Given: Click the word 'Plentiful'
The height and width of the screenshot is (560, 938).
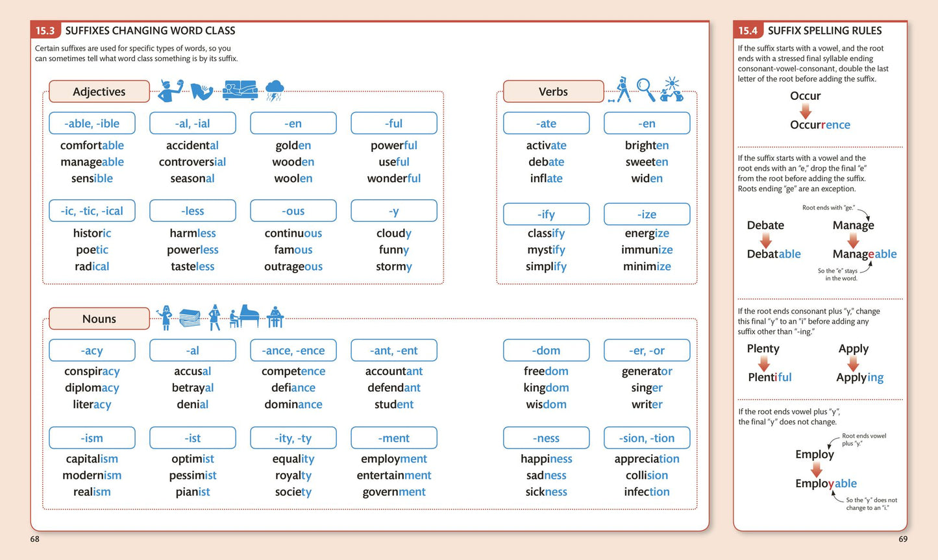Looking at the screenshot, I should tap(770, 377).
